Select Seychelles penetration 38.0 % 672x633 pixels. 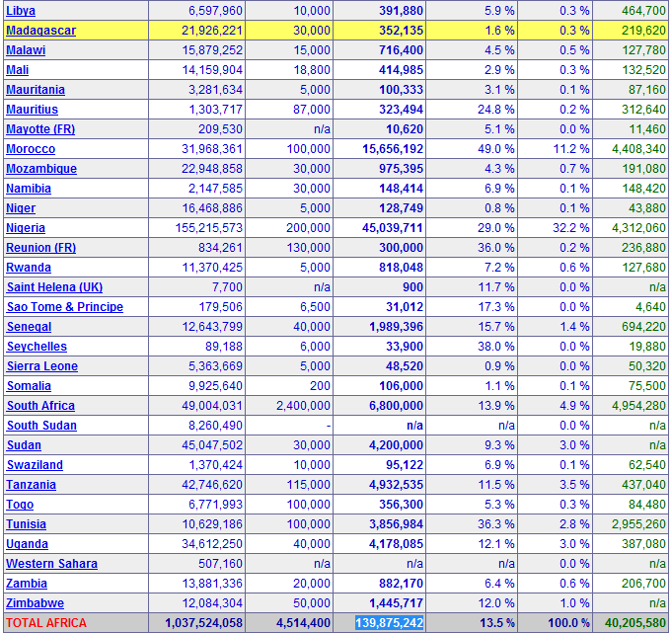pos(496,346)
